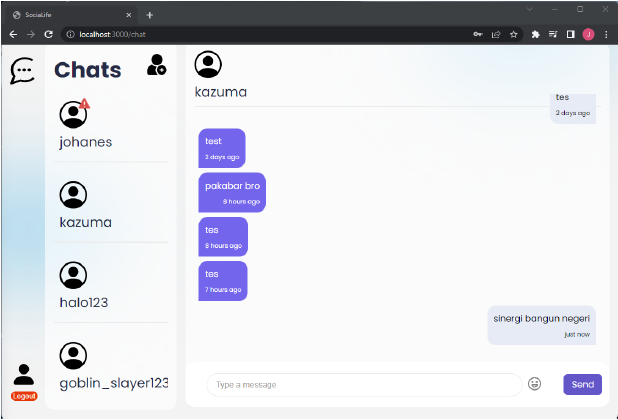Focus the 'Type a message' input field
The image size is (618, 420).
[x=363, y=384]
